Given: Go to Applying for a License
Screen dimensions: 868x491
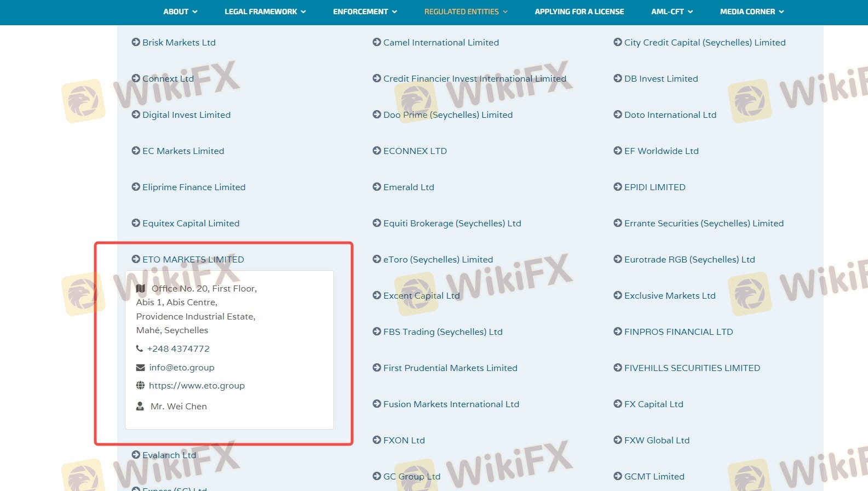Looking at the screenshot, I should click(x=579, y=12).
